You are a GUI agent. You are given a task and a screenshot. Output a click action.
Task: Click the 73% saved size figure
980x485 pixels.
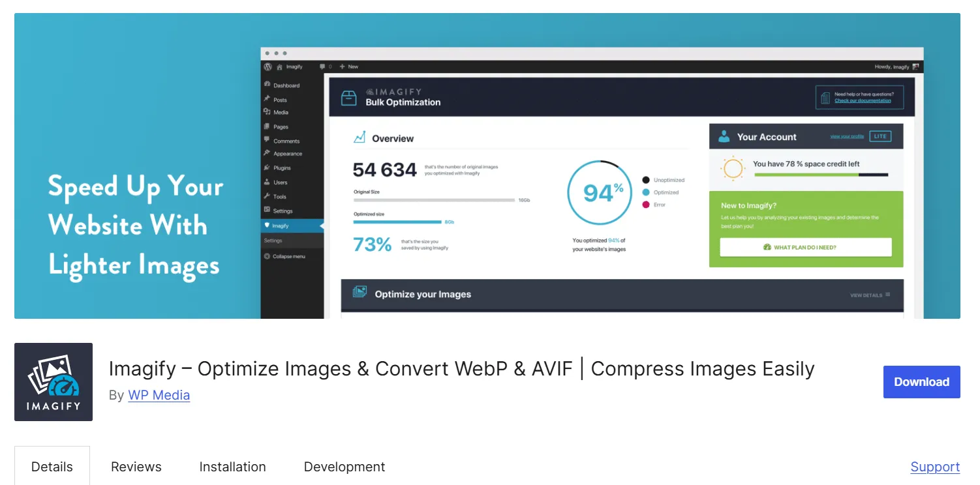(373, 244)
